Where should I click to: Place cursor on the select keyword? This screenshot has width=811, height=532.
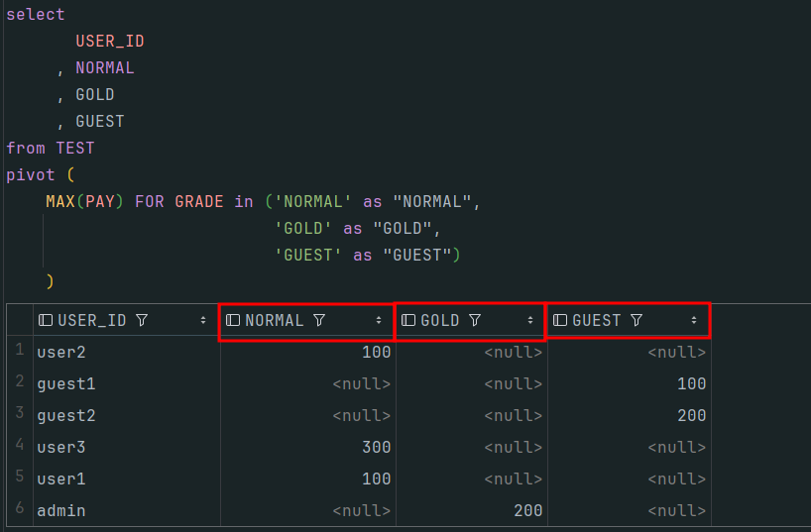[x=35, y=15]
